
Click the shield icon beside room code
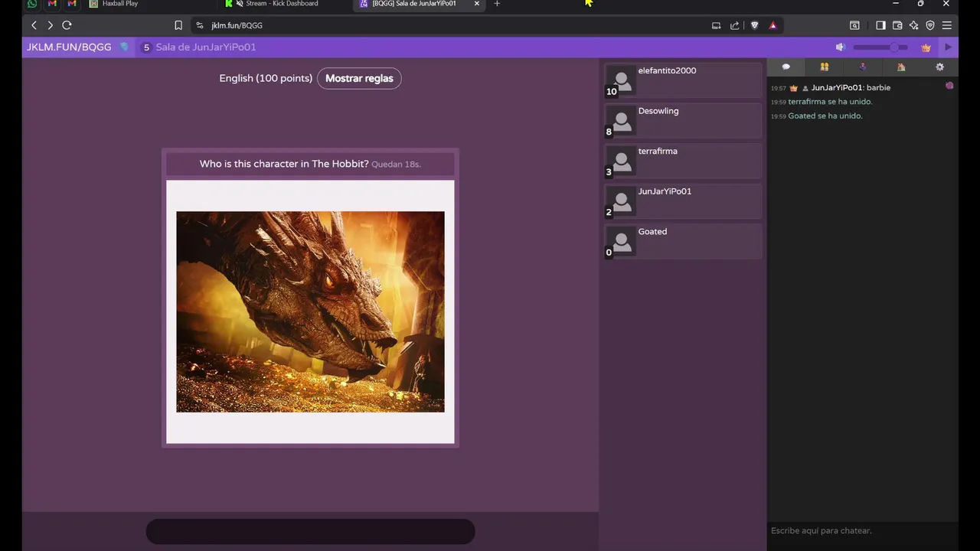pyautogui.click(x=124, y=47)
